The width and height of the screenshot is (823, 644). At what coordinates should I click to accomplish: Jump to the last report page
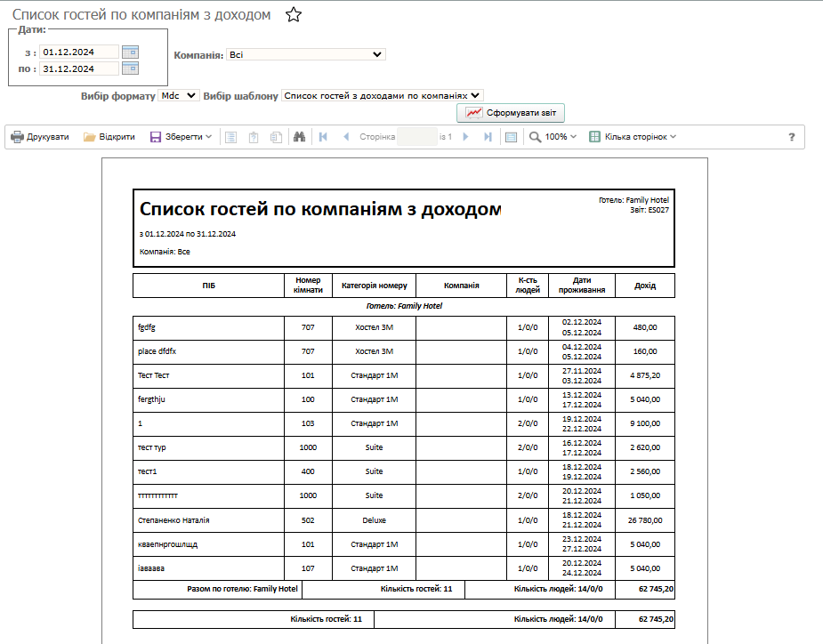pyautogui.click(x=488, y=137)
